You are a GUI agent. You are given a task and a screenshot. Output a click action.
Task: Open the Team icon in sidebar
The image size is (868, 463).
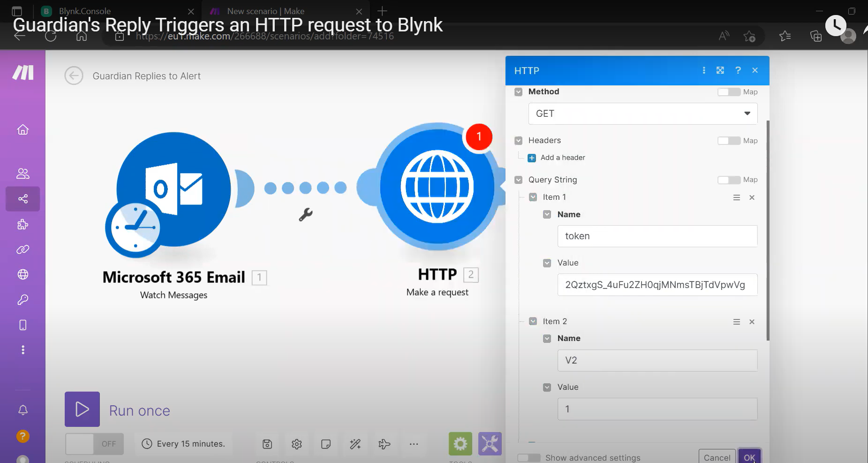click(x=23, y=174)
